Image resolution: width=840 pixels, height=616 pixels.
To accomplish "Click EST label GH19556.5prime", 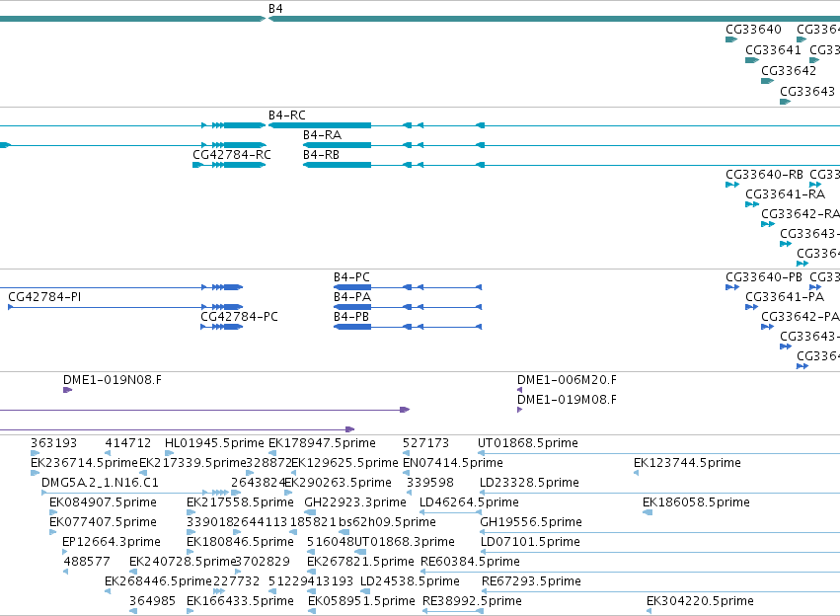I will coord(531,522).
